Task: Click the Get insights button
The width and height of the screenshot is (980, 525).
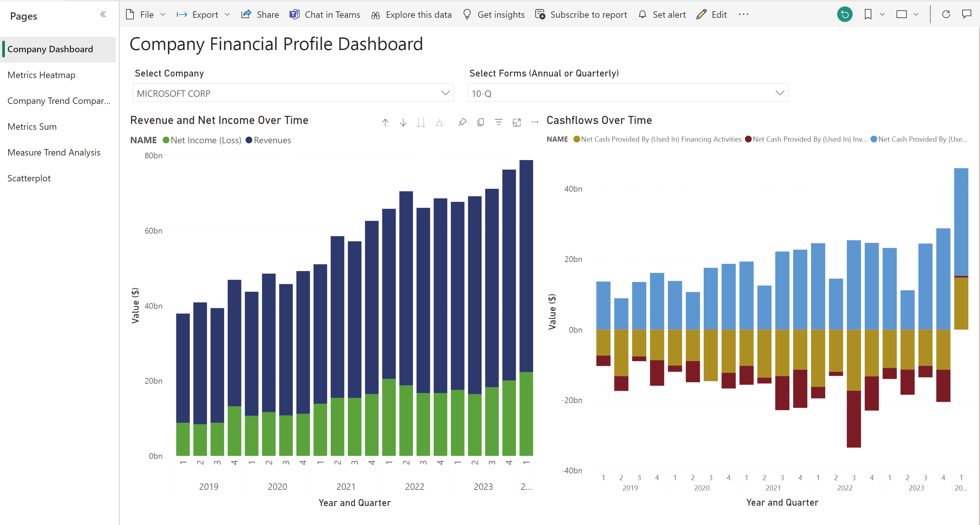Action: (494, 15)
